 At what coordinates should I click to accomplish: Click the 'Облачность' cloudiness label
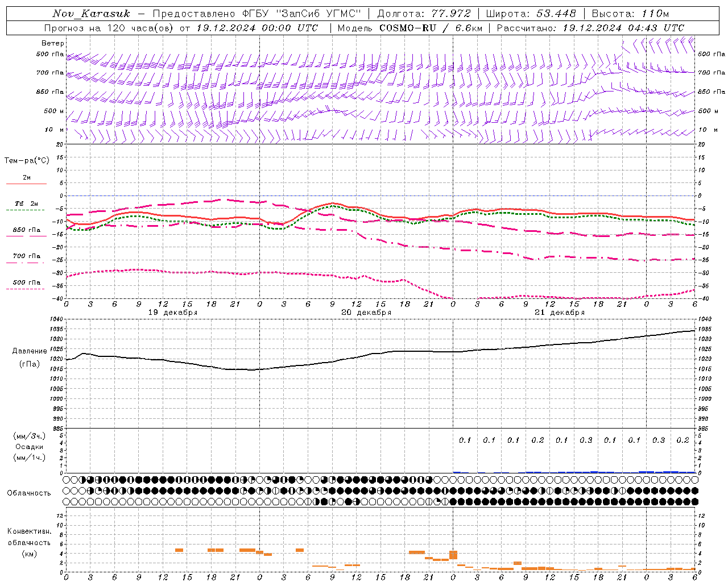tap(29, 493)
